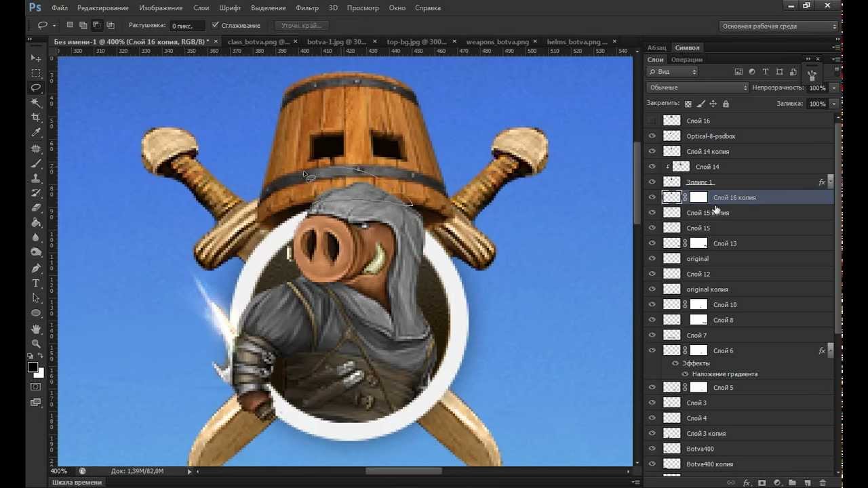Lock transparent pixels

pyautogui.click(x=688, y=104)
